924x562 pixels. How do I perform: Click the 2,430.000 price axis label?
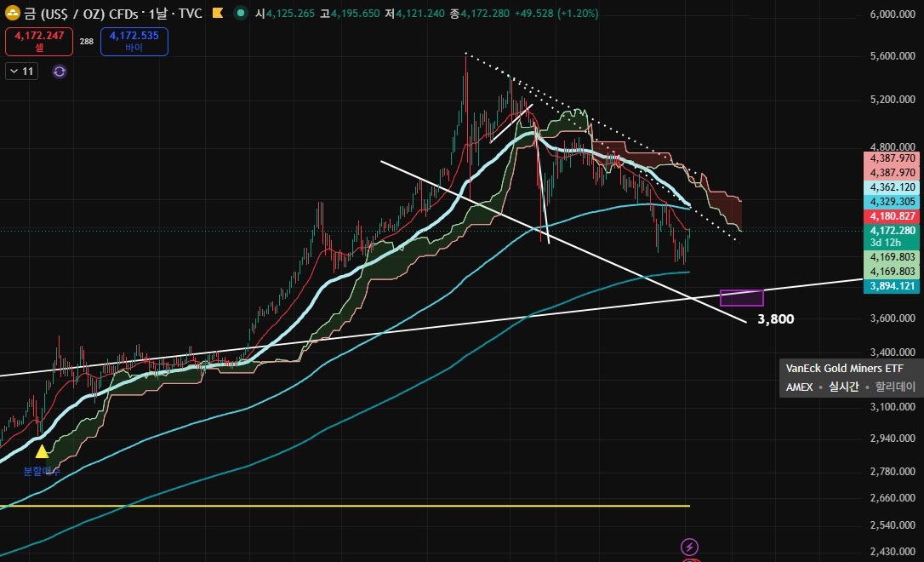pos(893,552)
